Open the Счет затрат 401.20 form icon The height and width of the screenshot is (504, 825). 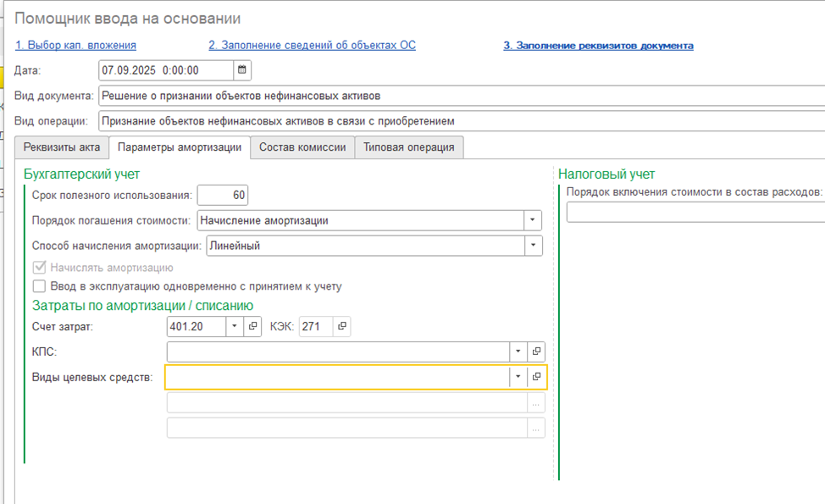coord(252,326)
